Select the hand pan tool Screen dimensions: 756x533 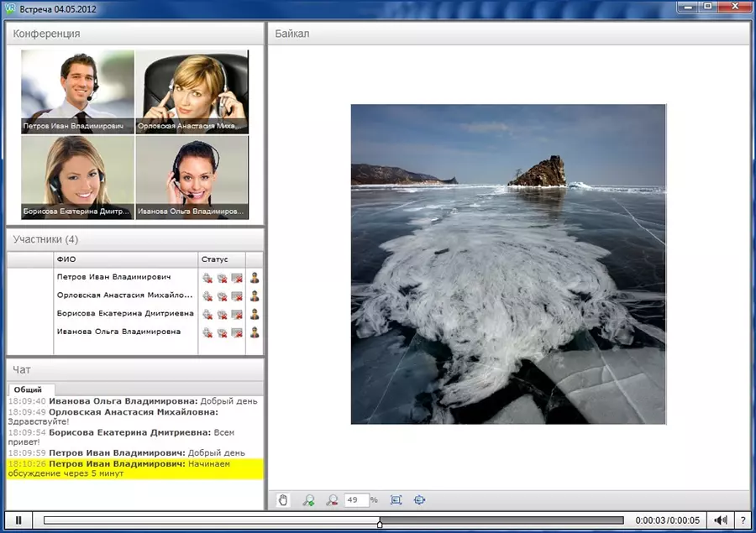tap(284, 500)
